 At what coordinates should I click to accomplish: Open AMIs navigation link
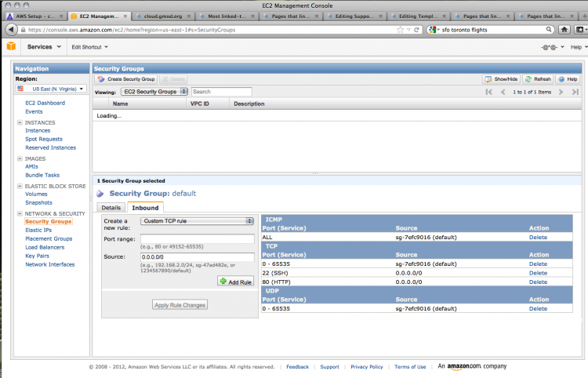tap(31, 166)
